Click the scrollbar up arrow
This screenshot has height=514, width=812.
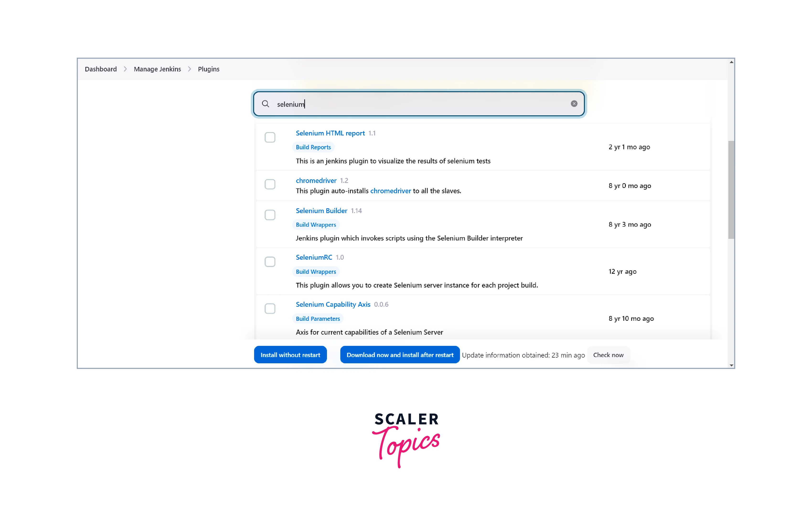pyautogui.click(x=732, y=62)
